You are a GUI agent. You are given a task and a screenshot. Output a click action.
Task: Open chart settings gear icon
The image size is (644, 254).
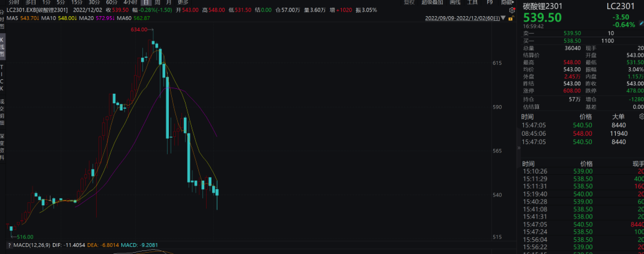pos(512,10)
